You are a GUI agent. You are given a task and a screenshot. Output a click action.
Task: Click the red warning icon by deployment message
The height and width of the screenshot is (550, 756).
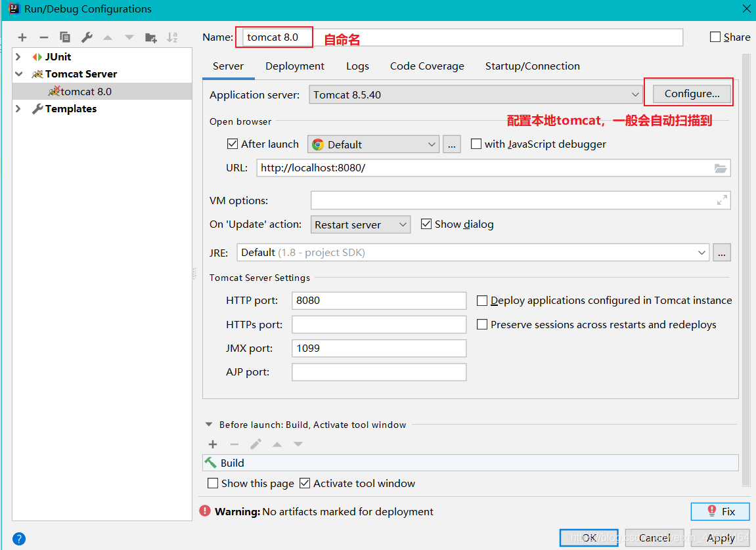205,511
